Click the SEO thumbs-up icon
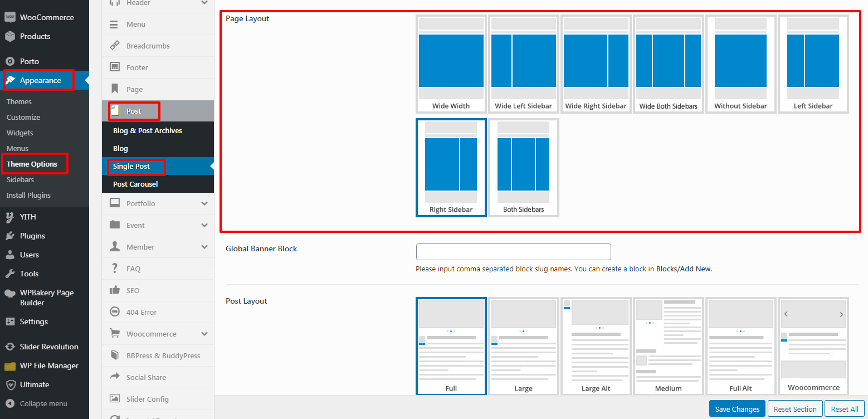The width and height of the screenshot is (868, 419). tap(114, 290)
